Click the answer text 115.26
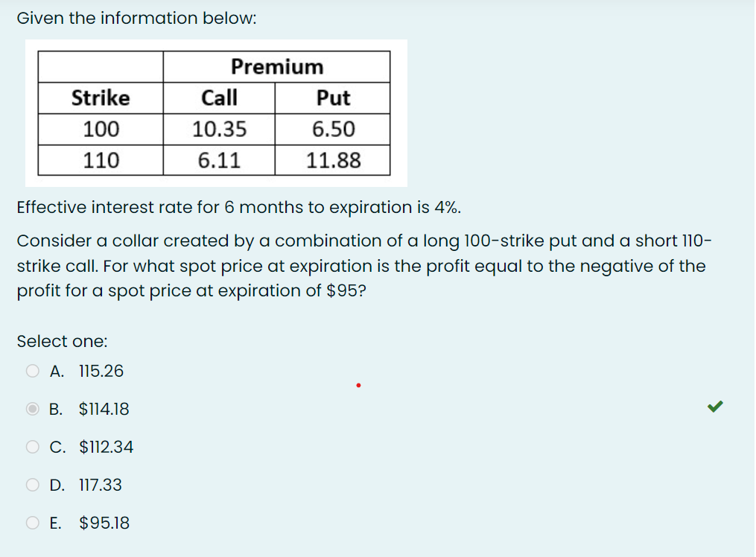 pyautogui.click(x=102, y=370)
